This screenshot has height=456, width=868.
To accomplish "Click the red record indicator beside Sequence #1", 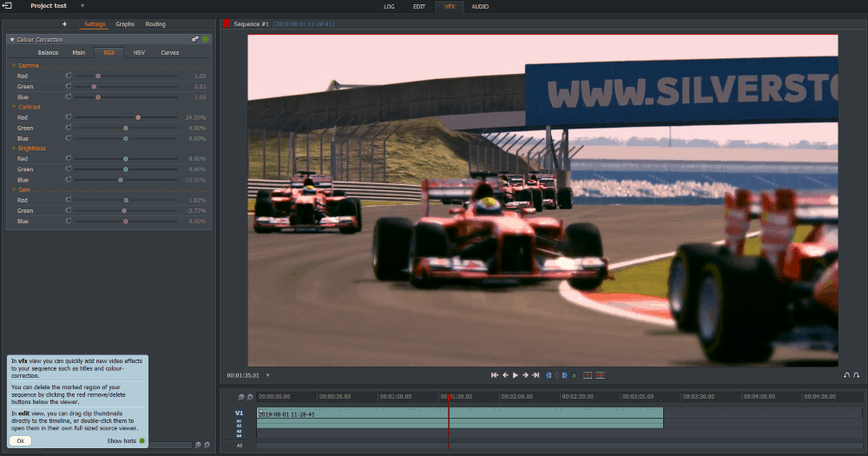I will [x=227, y=23].
